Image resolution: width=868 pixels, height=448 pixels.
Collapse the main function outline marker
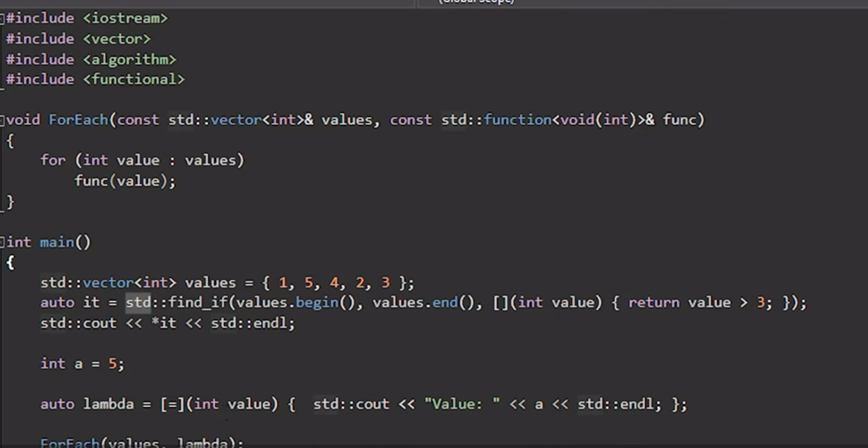click(x=3, y=242)
